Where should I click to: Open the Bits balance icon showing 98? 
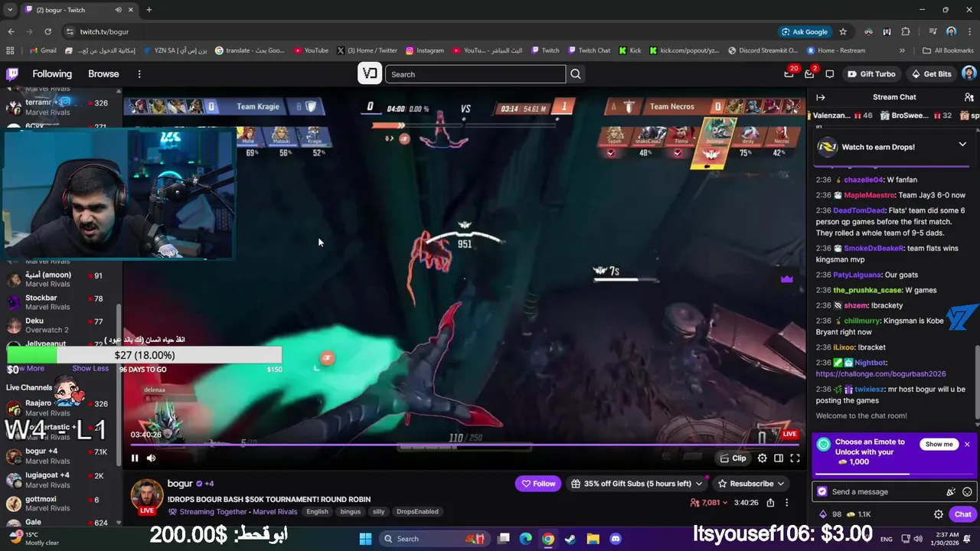(830, 514)
